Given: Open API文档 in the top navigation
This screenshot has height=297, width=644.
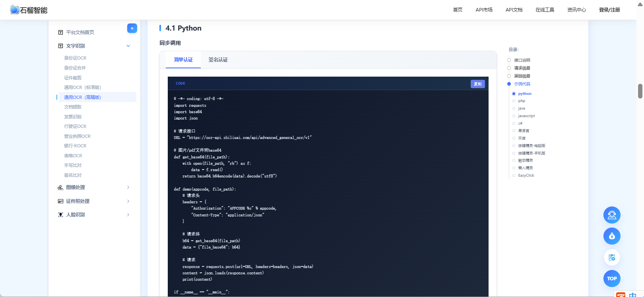Looking at the screenshot, I should [x=514, y=10].
